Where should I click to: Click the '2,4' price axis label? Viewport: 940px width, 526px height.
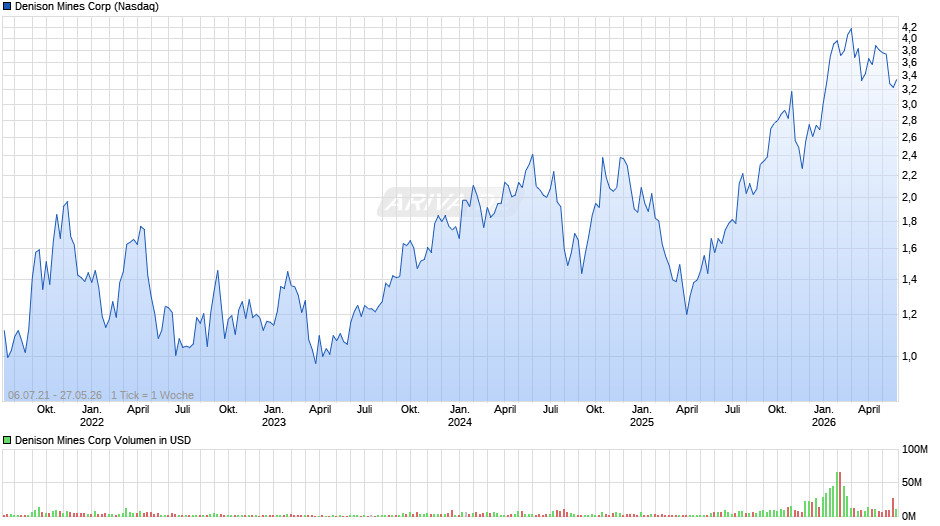909,156
